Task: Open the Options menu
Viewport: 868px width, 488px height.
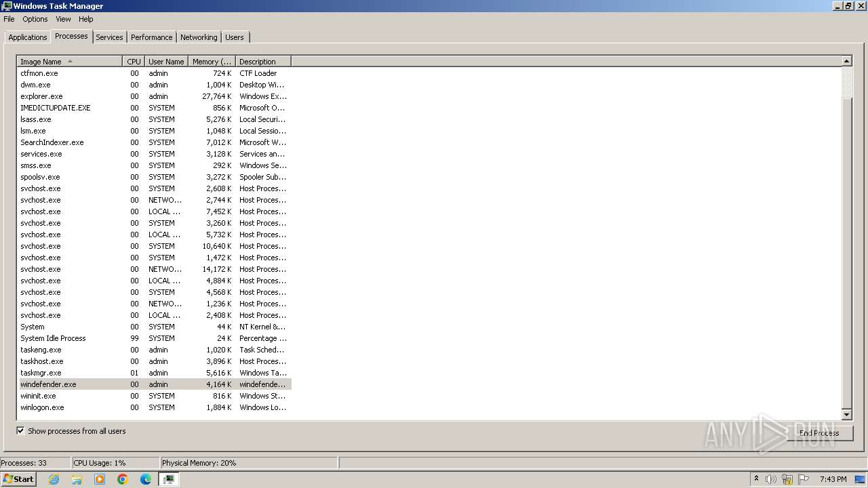Action: point(35,19)
